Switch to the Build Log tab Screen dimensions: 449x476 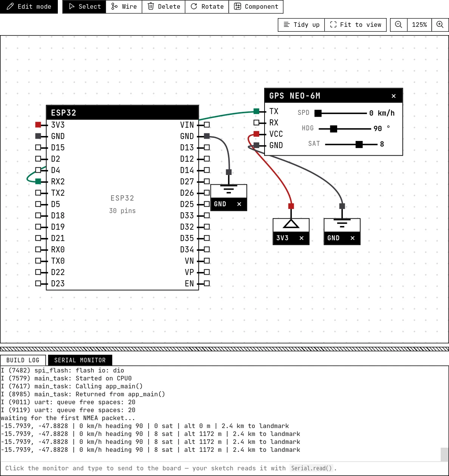click(23, 360)
